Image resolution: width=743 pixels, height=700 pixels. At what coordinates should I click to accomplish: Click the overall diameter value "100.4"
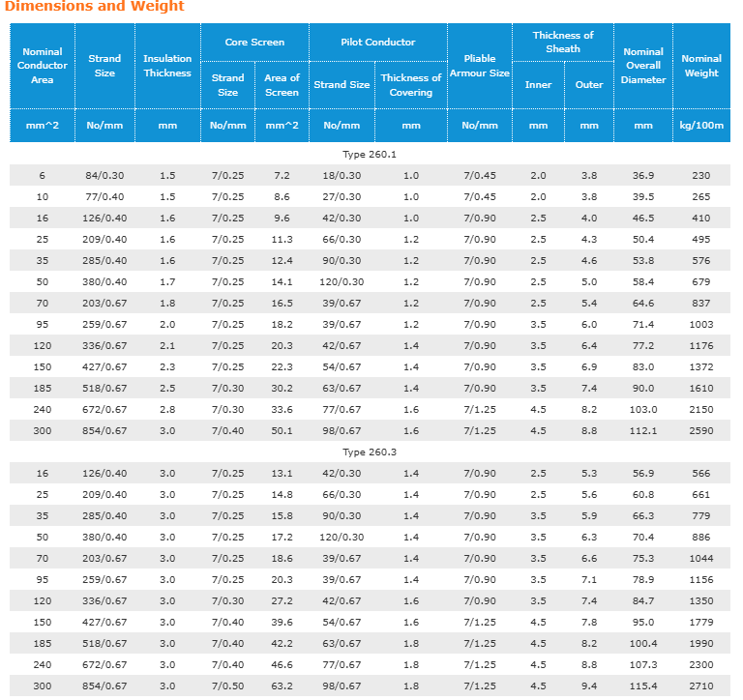(x=643, y=644)
